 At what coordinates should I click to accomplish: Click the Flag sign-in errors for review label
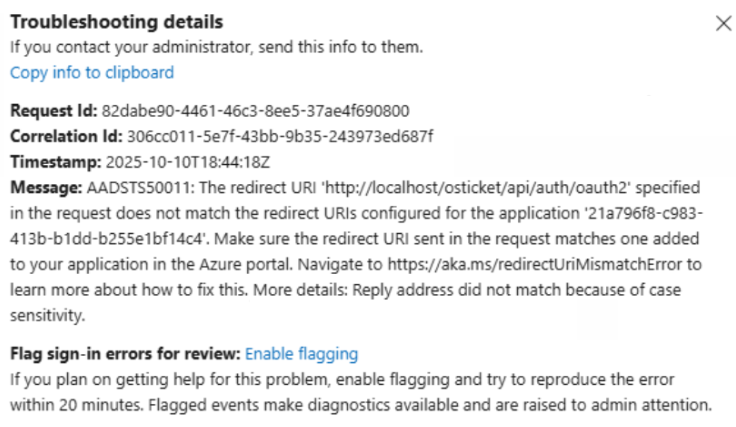[x=125, y=353]
